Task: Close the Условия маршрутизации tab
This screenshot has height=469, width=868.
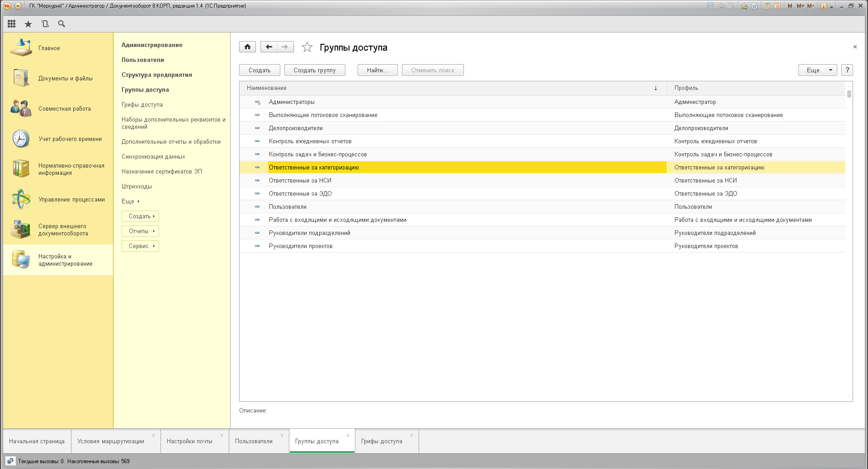Action: (153, 435)
